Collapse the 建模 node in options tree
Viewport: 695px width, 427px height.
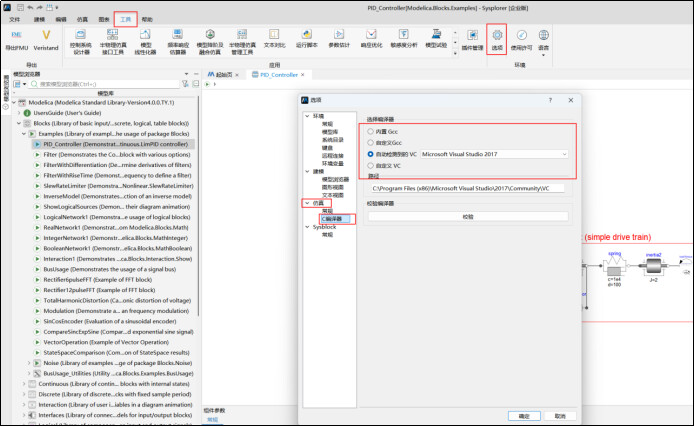click(307, 172)
